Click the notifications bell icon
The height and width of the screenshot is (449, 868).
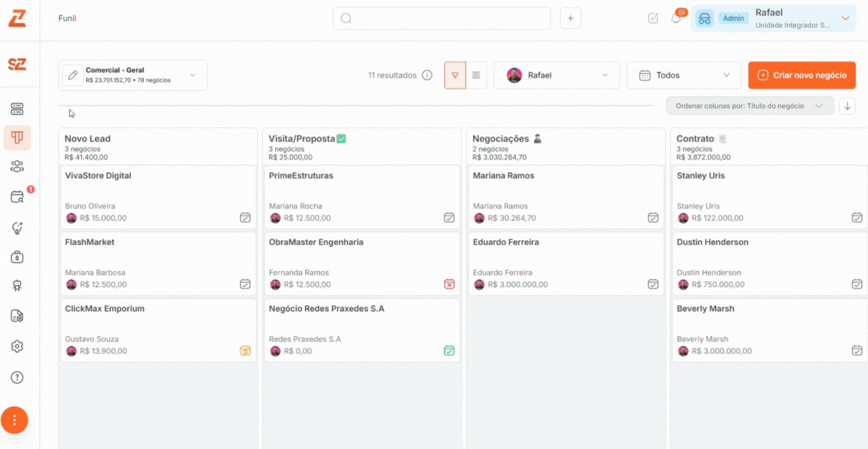coord(676,18)
